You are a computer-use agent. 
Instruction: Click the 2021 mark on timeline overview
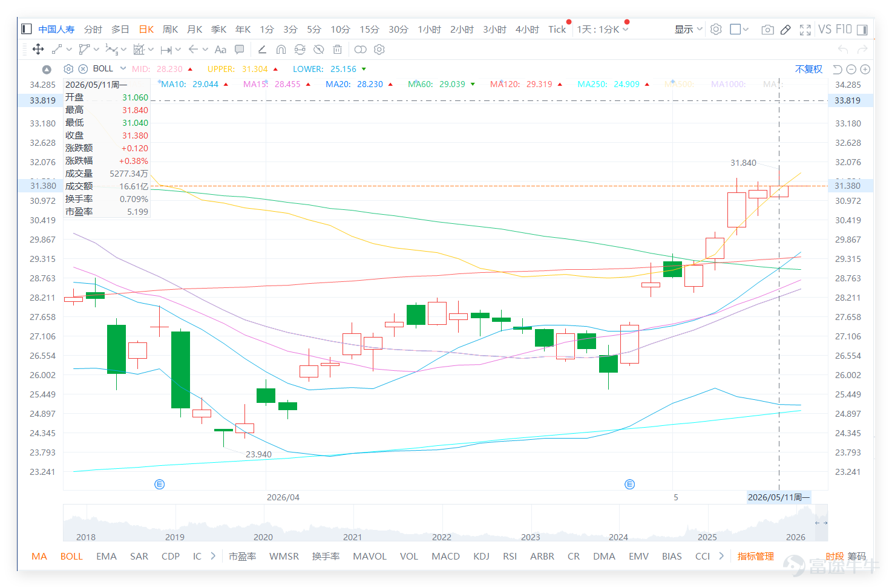352,537
